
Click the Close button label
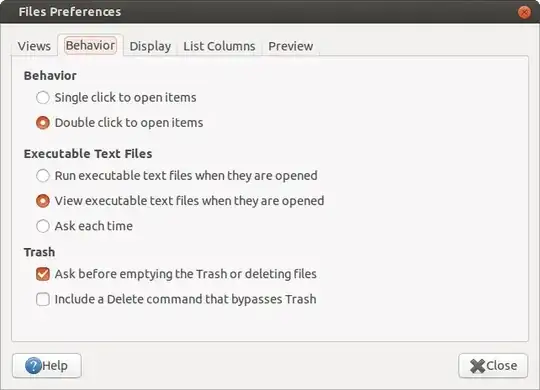(x=501, y=366)
